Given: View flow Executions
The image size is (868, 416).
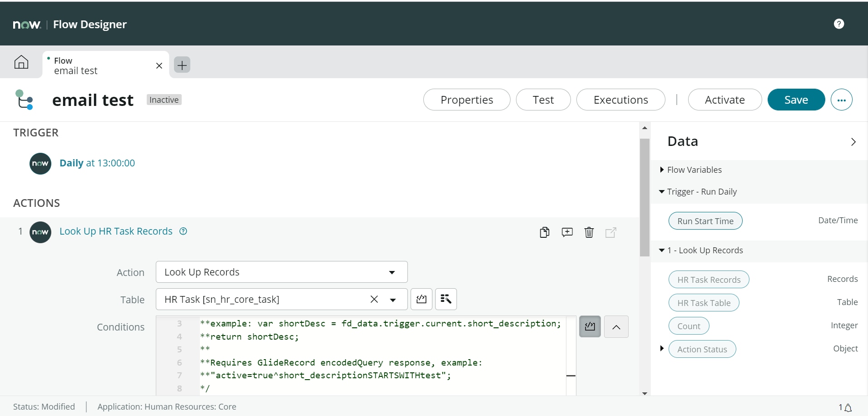Looking at the screenshot, I should pos(621,100).
